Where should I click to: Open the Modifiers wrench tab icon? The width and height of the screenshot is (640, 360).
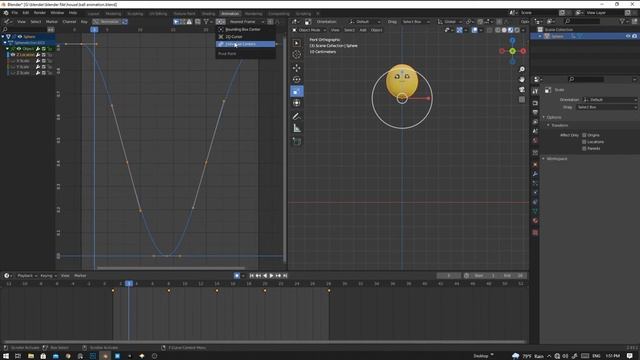click(x=535, y=174)
